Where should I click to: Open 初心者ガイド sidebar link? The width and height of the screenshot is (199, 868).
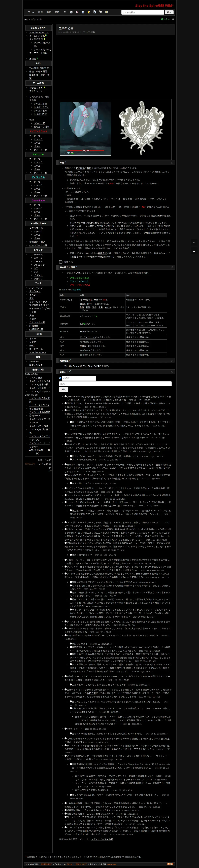coord(36,88)
